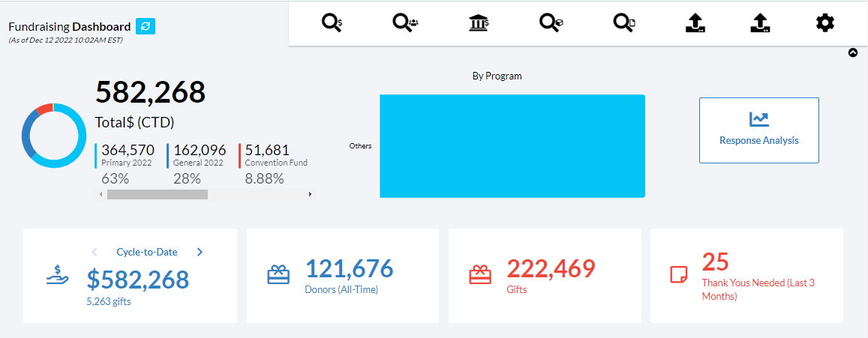Viewport: 868px width, 338px height.
Task: Open the $582,268 cycle total
Action: 138,280
